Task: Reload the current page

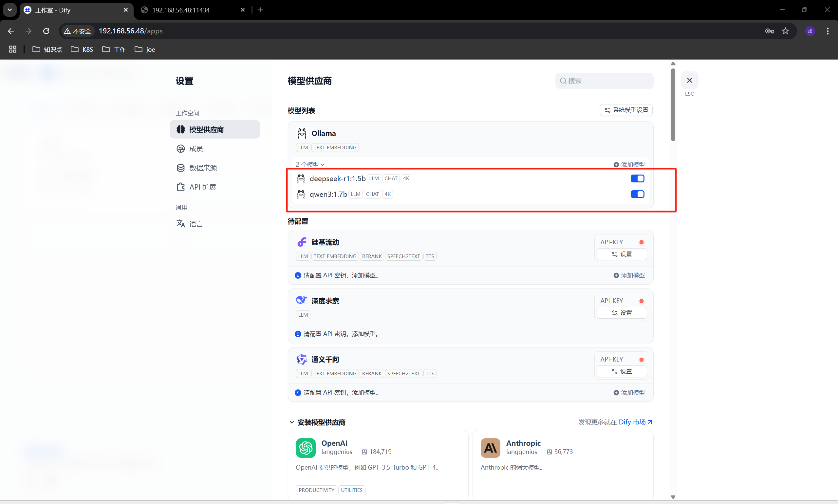Action: pos(46,31)
